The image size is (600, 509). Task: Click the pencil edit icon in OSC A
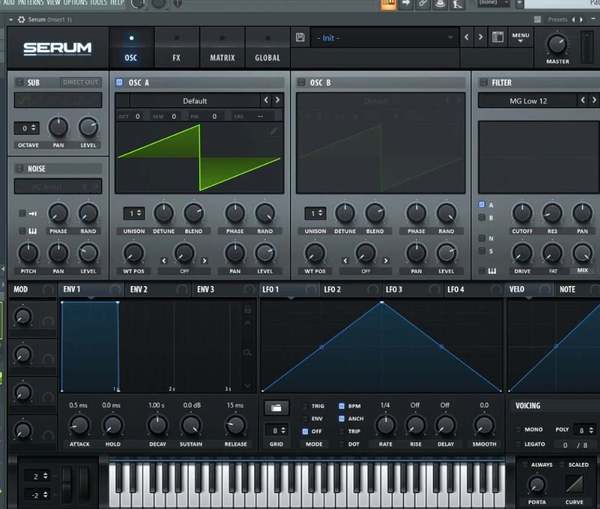point(274,130)
